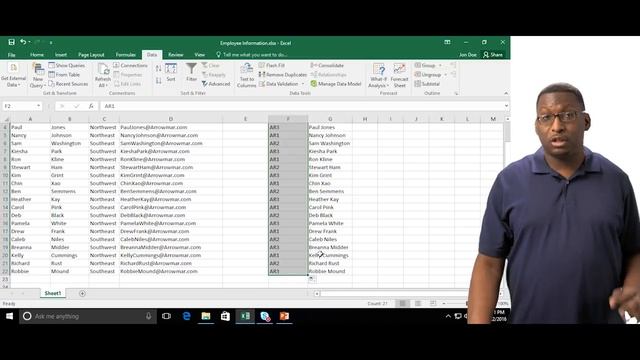
Task: Select the column D header
Action: (171, 119)
